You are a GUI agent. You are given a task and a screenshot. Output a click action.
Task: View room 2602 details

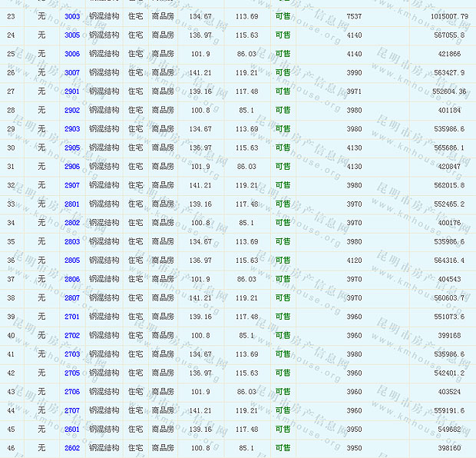click(72, 448)
